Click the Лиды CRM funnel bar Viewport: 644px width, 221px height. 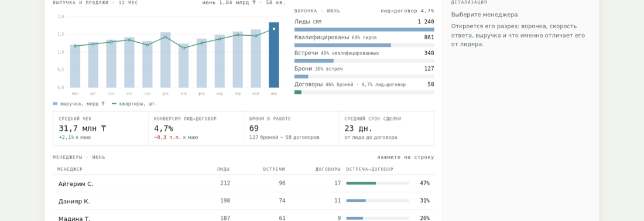[364, 30]
